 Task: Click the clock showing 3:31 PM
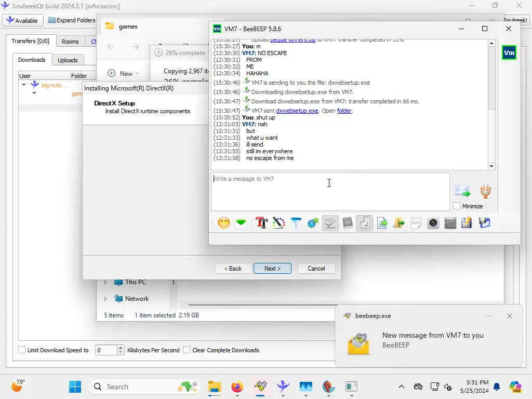pos(474,387)
